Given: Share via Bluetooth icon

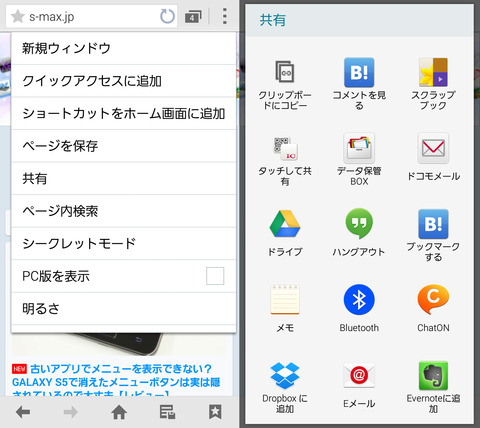Looking at the screenshot, I should (359, 300).
